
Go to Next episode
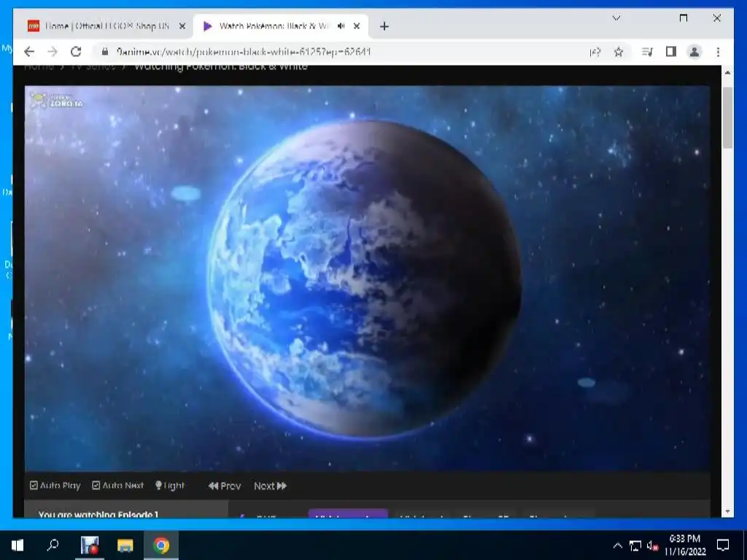click(x=270, y=486)
